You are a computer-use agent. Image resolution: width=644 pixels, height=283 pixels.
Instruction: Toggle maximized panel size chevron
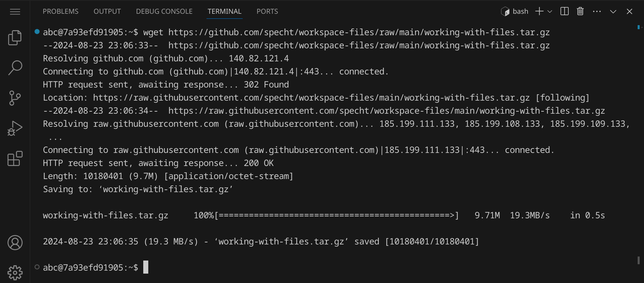613,11
